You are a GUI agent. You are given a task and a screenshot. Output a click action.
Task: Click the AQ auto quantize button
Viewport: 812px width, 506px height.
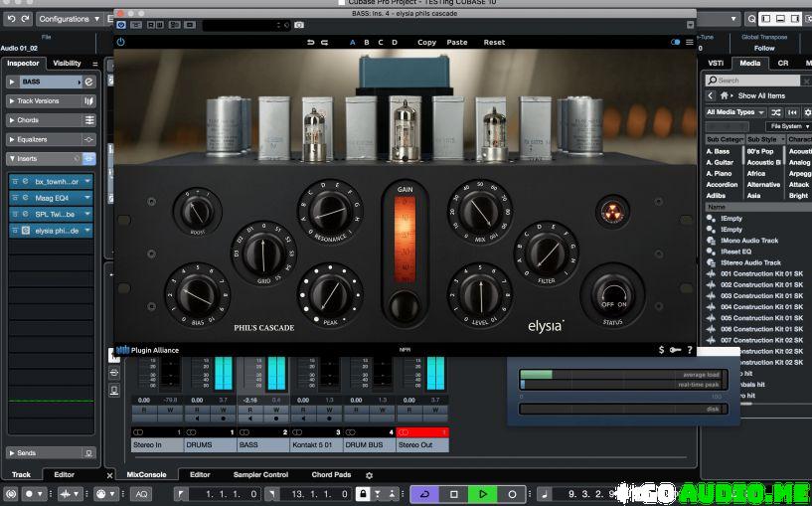(x=141, y=494)
